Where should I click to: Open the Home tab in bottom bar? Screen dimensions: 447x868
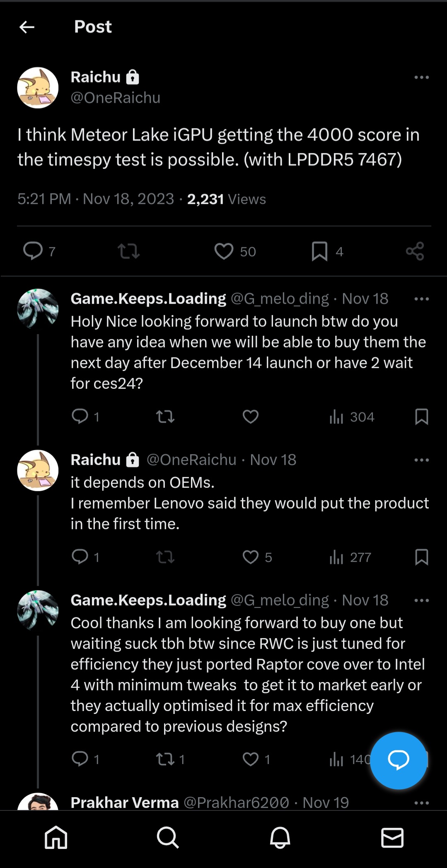click(56, 838)
